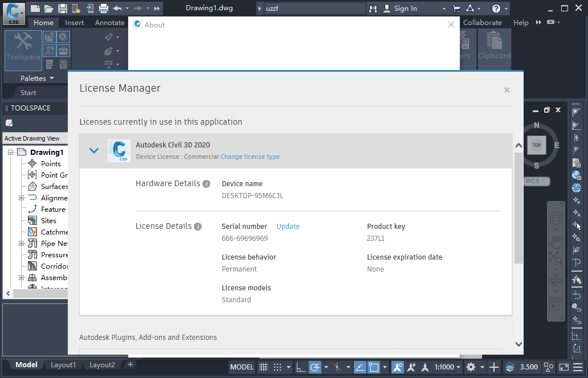This screenshot has height=378, width=588.
Task: Switch to the Annotate ribbon tab
Action: pos(109,22)
